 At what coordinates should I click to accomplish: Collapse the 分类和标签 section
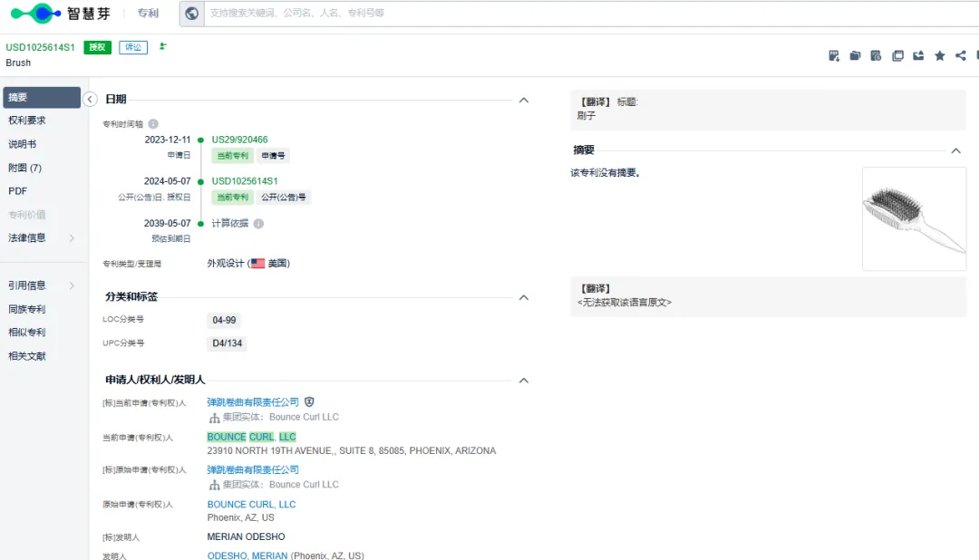click(524, 297)
